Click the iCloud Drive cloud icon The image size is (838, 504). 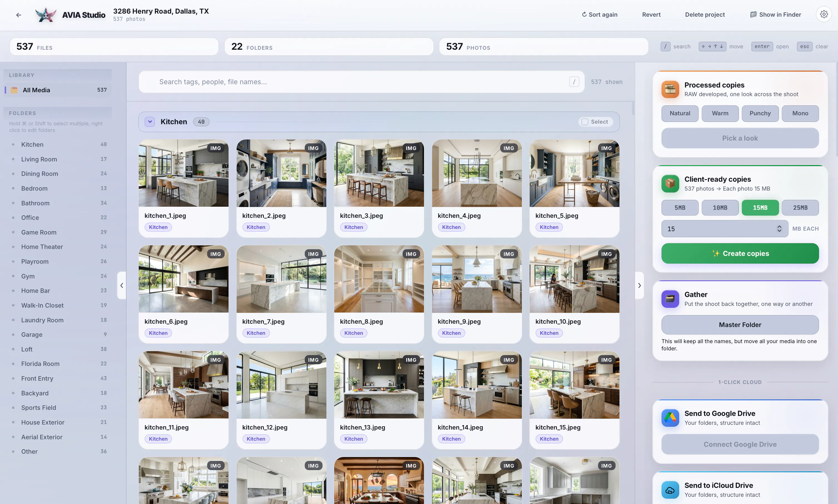click(670, 490)
